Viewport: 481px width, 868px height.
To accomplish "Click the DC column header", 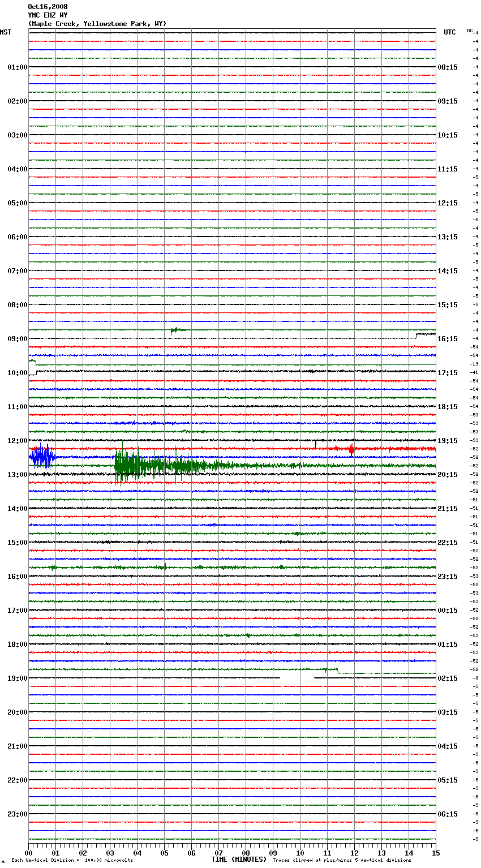I will click(x=470, y=30).
